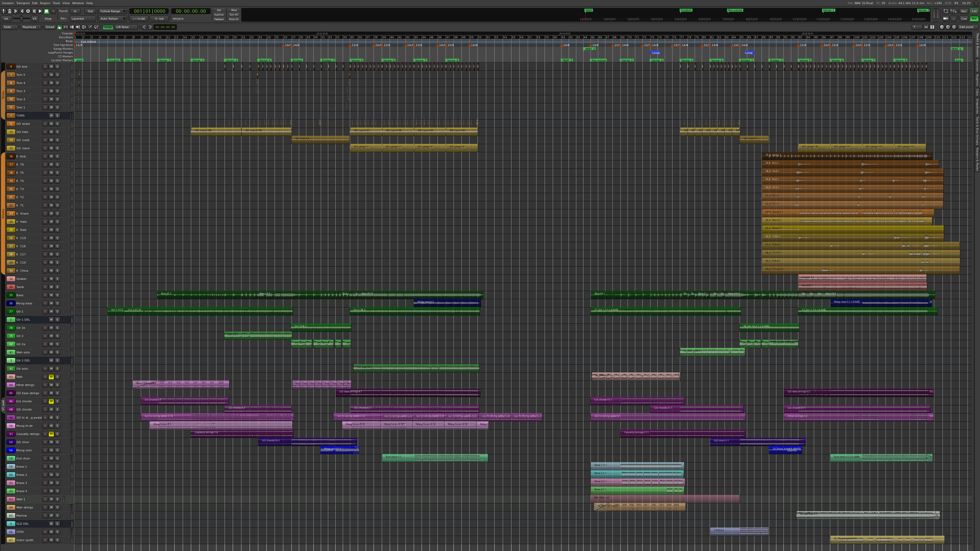
Task: Select the Cut (scissors) tool
Action: [x=71, y=27]
